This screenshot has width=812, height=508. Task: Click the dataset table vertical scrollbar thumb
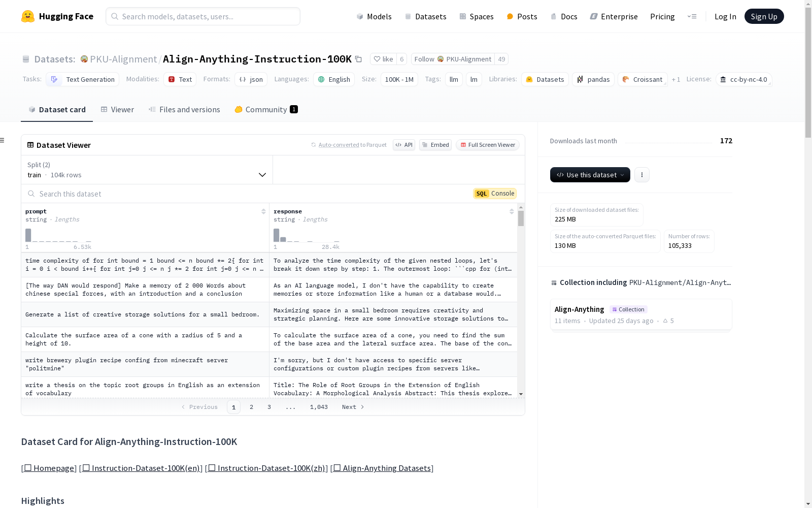[x=521, y=218]
